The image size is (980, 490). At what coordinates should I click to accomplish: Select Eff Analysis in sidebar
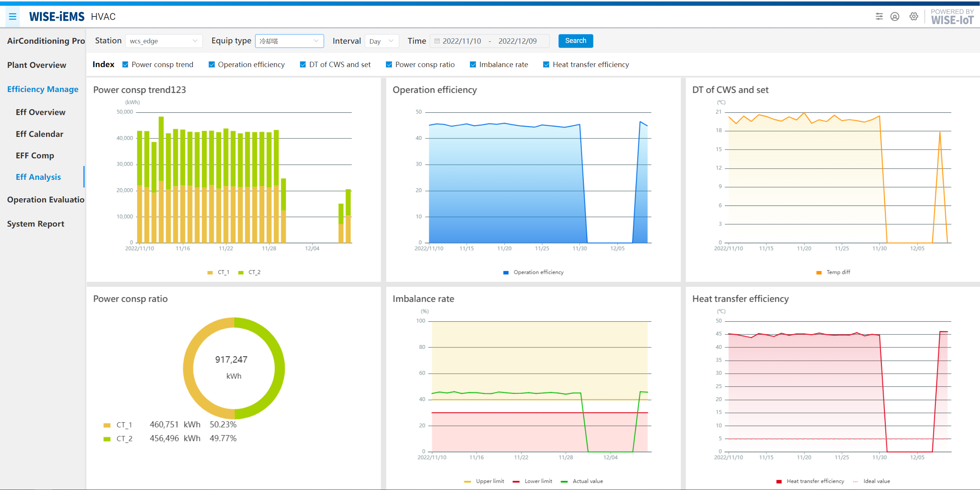coord(38,177)
